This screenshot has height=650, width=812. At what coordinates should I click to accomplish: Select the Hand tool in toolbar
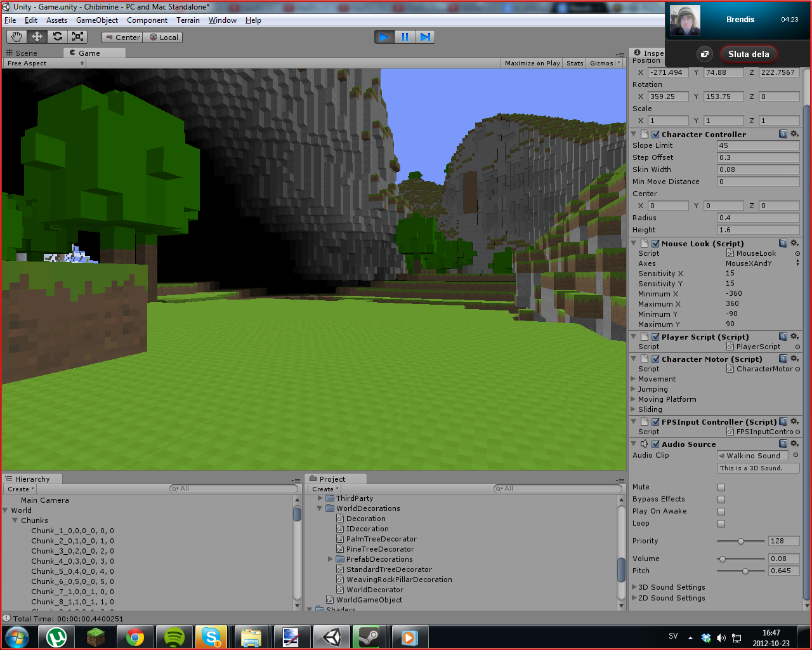pos(16,37)
